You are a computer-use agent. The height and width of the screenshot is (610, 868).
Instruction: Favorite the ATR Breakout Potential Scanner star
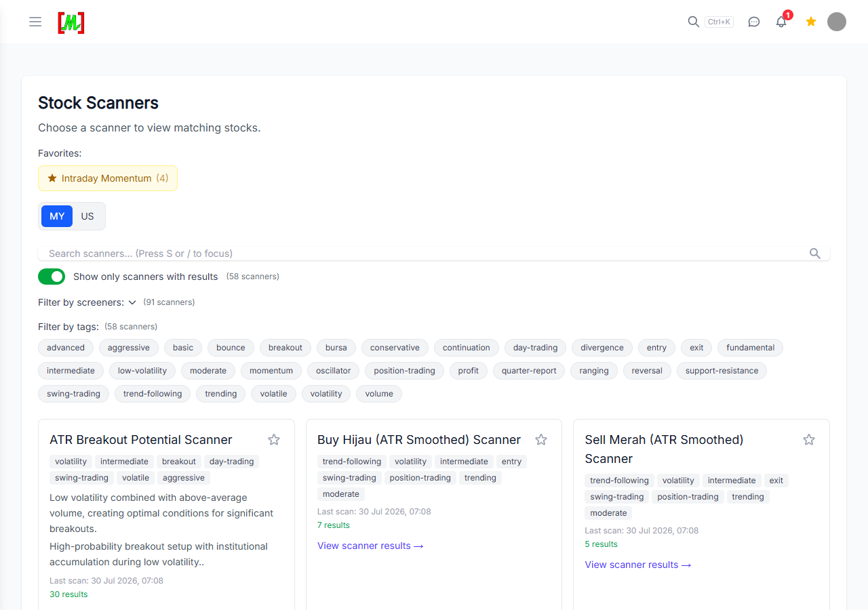pos(274,440)
